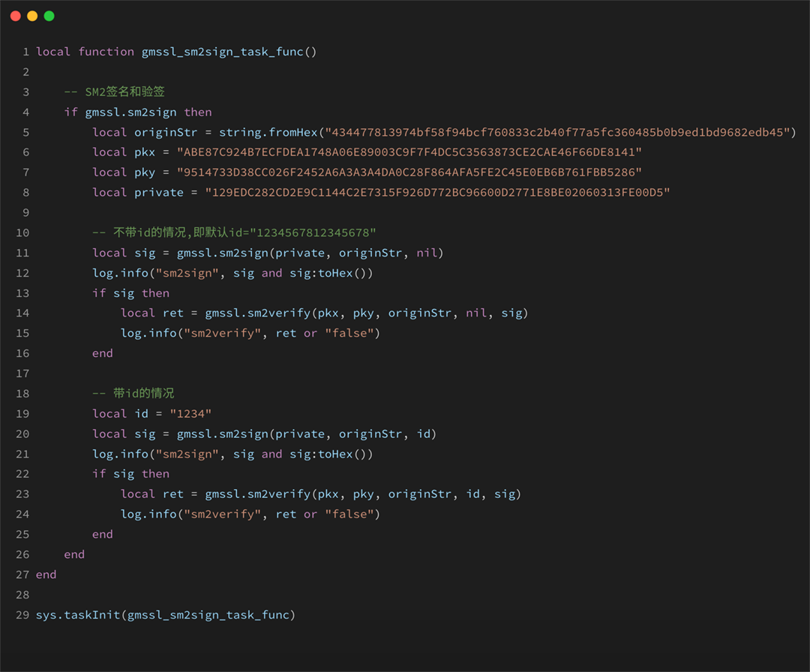Click 'gmssl.sm2sign' on line 20
The image size is (810, 672).
223,434
